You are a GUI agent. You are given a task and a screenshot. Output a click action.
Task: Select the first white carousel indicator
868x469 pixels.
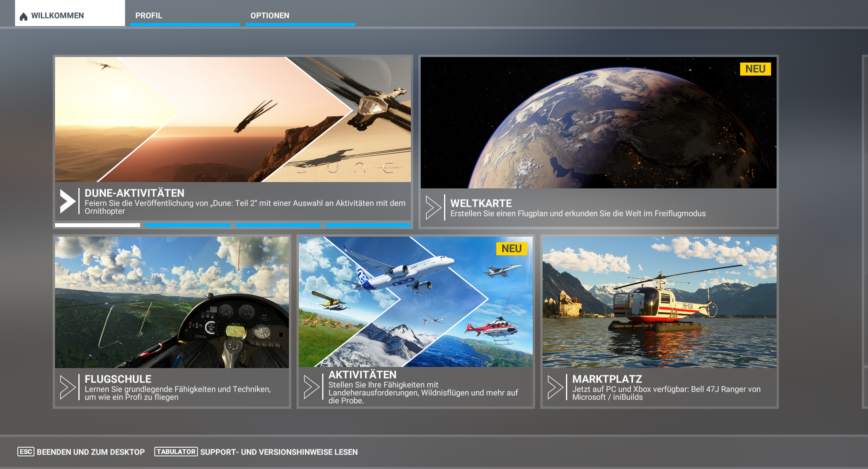point(97,225)
